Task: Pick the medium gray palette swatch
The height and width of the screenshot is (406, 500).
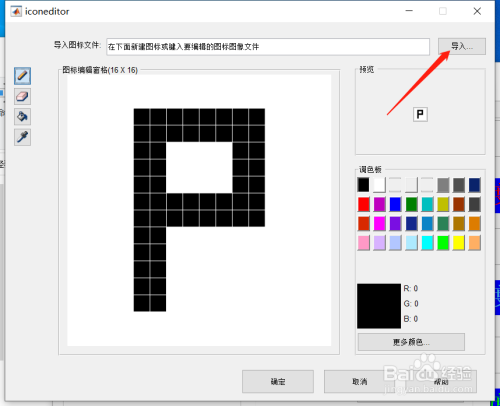Action: 443,185
